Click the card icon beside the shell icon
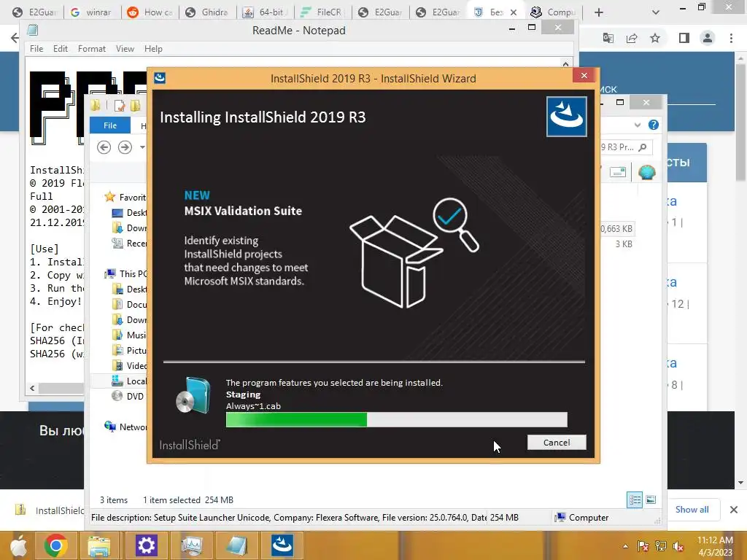 [618, 172]
